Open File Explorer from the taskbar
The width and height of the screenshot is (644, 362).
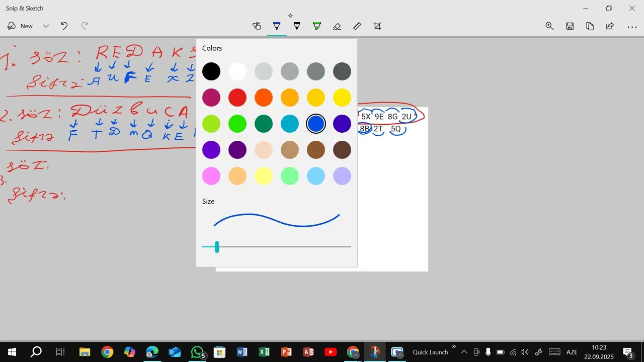[85, 352]
